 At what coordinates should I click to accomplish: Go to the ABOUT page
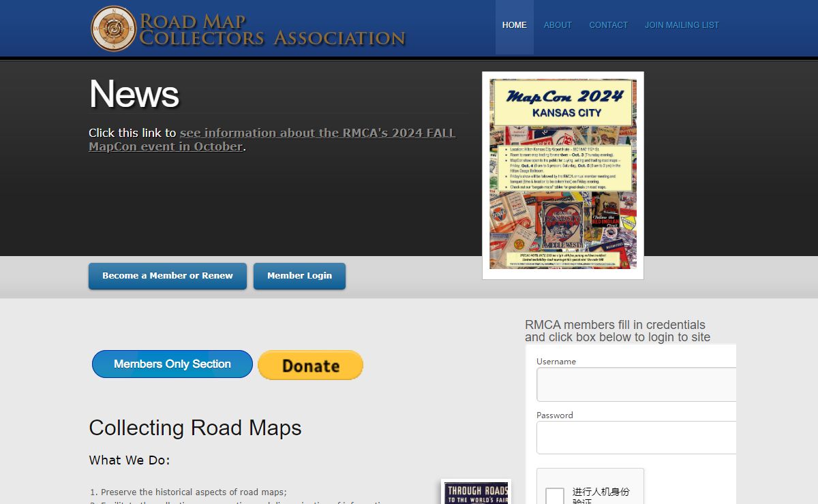point(558,25)
